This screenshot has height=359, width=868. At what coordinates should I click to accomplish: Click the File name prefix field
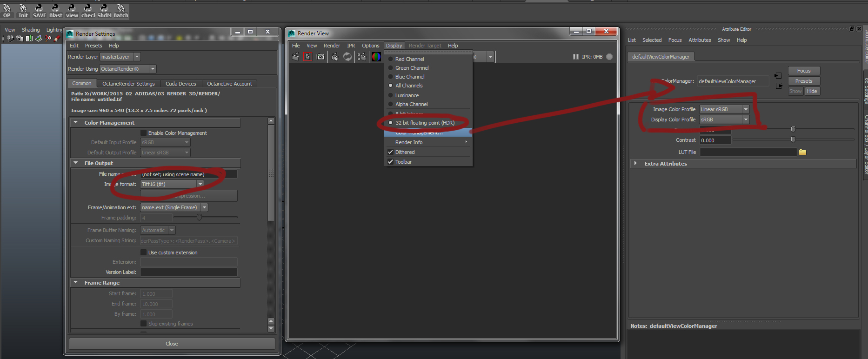click(189, 174)
